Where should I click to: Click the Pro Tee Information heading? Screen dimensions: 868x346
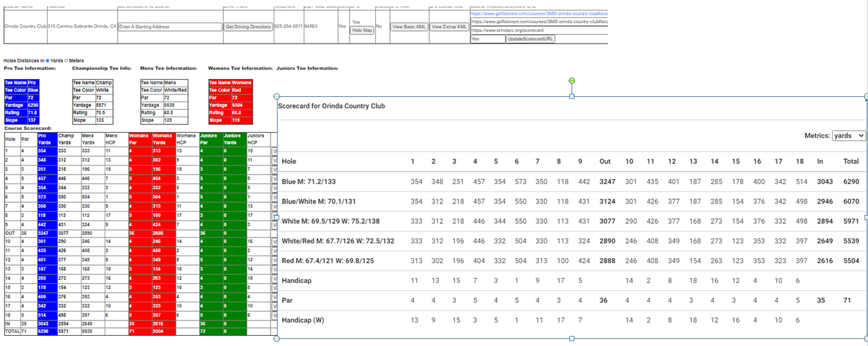[x=30, y=68]
